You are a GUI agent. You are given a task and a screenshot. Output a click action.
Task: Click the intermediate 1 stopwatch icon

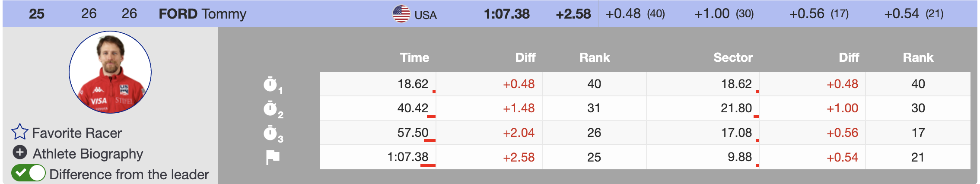pyautogui.click(x=270, y=85)
